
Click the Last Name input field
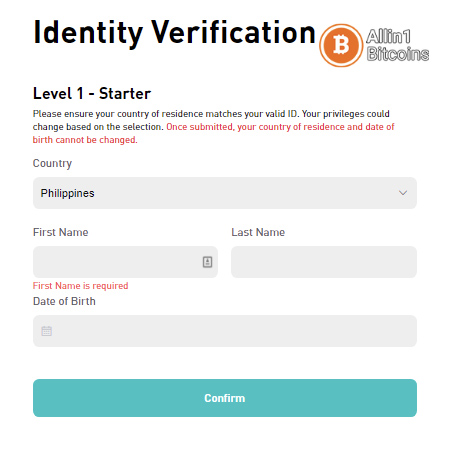click(x=324, y=262)
